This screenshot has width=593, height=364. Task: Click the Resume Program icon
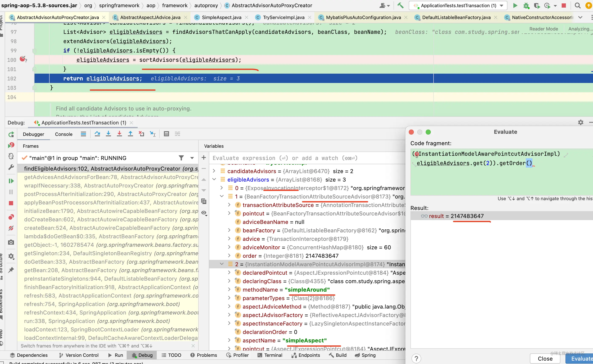pyautogui.click(x=11, y=181)
